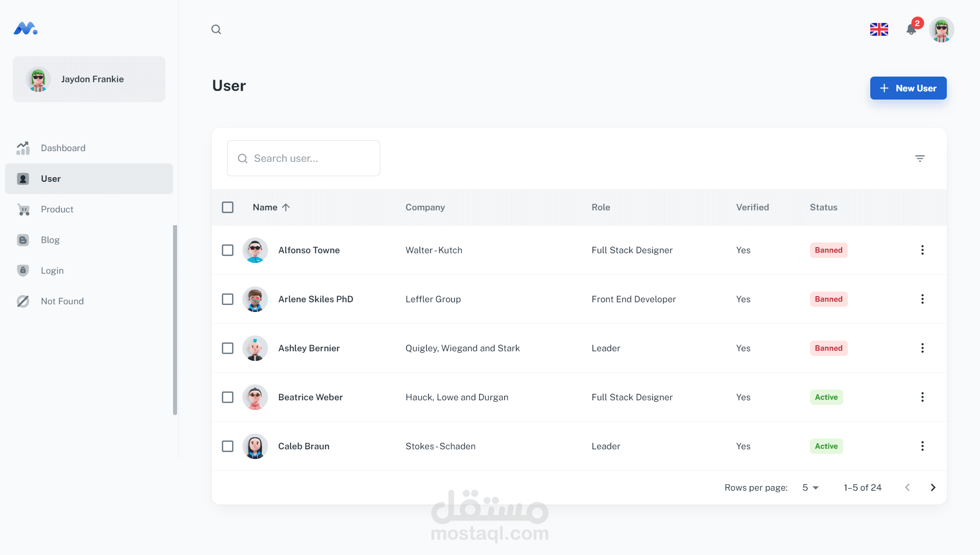Open the UK flag language selector
This screenshot has width=980, height=555.
point(879,30)
